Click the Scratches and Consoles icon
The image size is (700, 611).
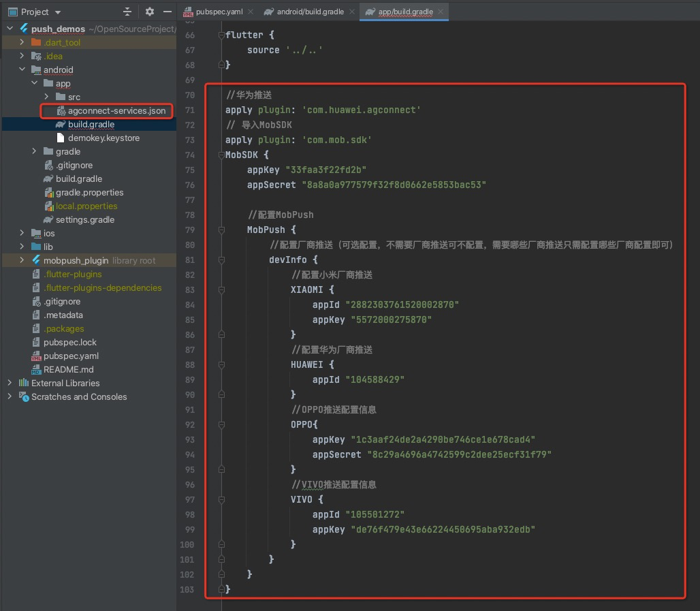tap(24, 396)
